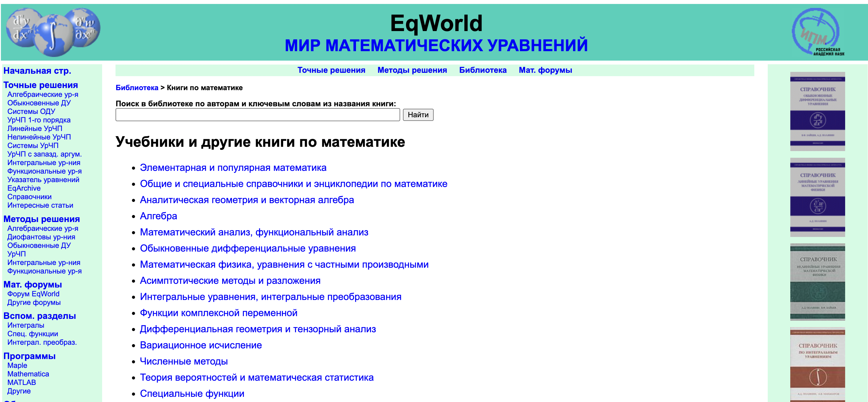The height and width of the screenshot is (402, 868).
Task: Open Интегральные уравнения, интегральные преобразования
Action: (271, 297)
